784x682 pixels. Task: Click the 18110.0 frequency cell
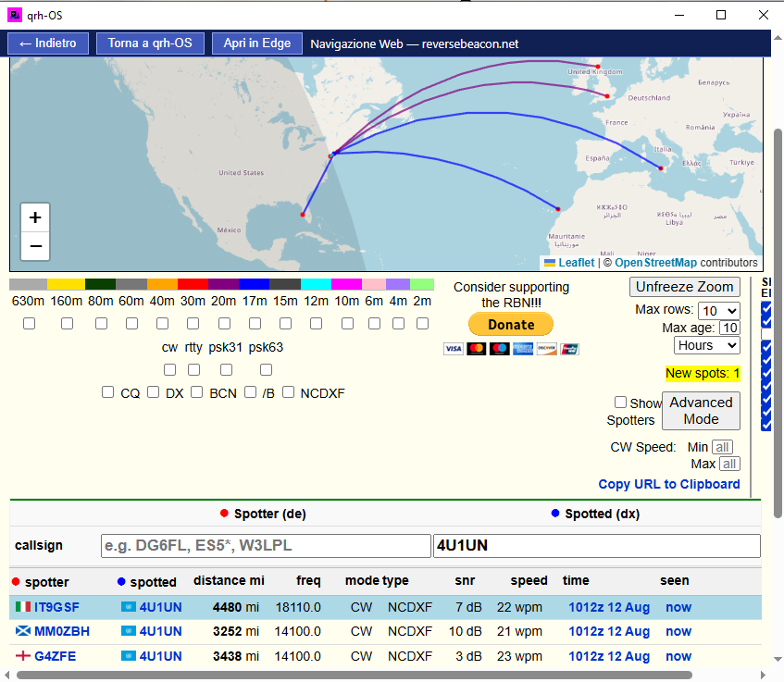coord(298,607)
